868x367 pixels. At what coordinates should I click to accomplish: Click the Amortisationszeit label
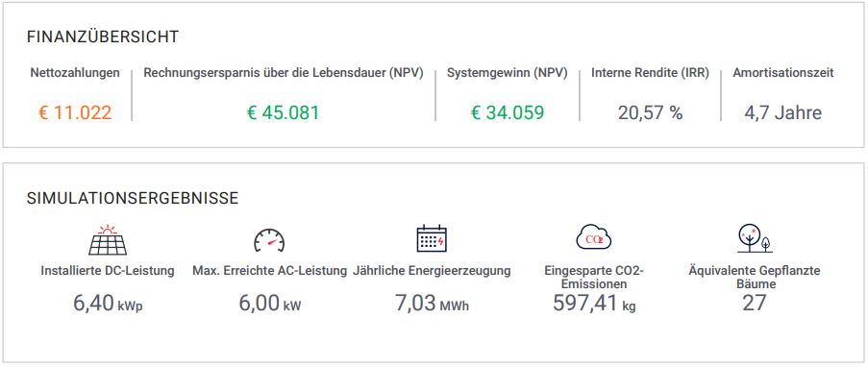pyautogui.click(x=783, y=72)
